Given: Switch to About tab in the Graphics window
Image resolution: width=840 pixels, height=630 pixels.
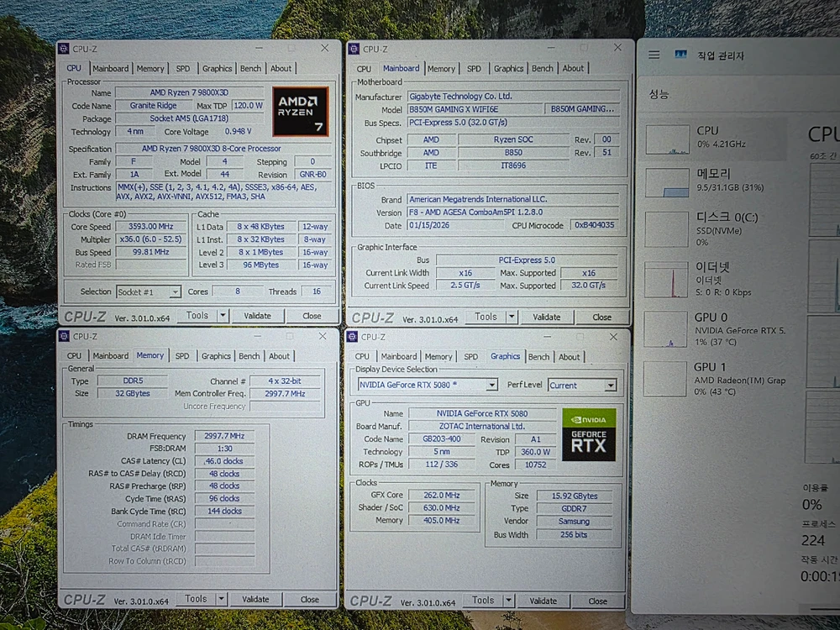Looking at the screenshot, I should 569,357.
